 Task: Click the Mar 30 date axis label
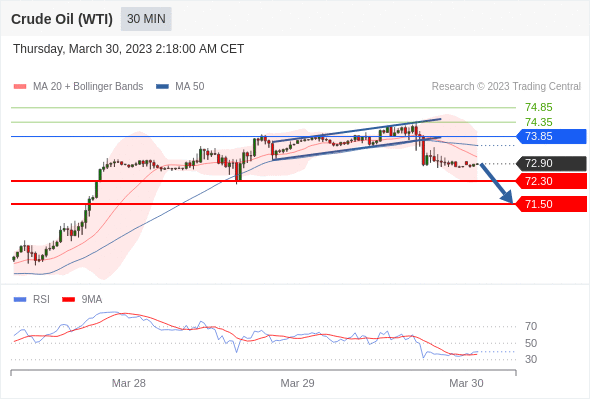point(466,383)
